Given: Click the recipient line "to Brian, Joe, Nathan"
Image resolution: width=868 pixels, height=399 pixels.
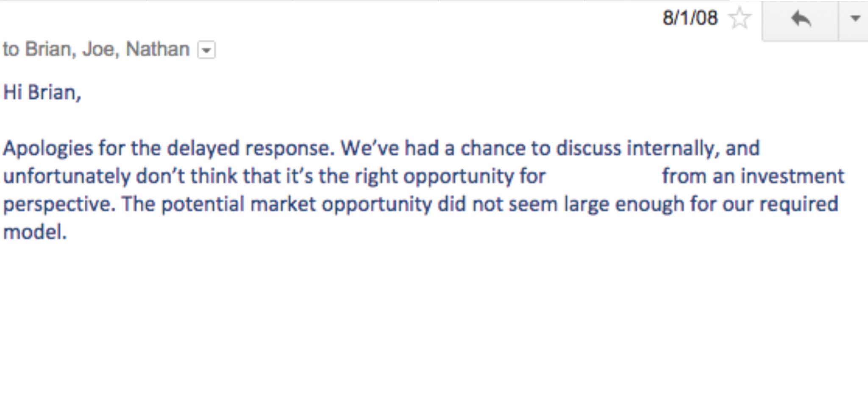Looking at the screenshot, I should coord(96,49).
